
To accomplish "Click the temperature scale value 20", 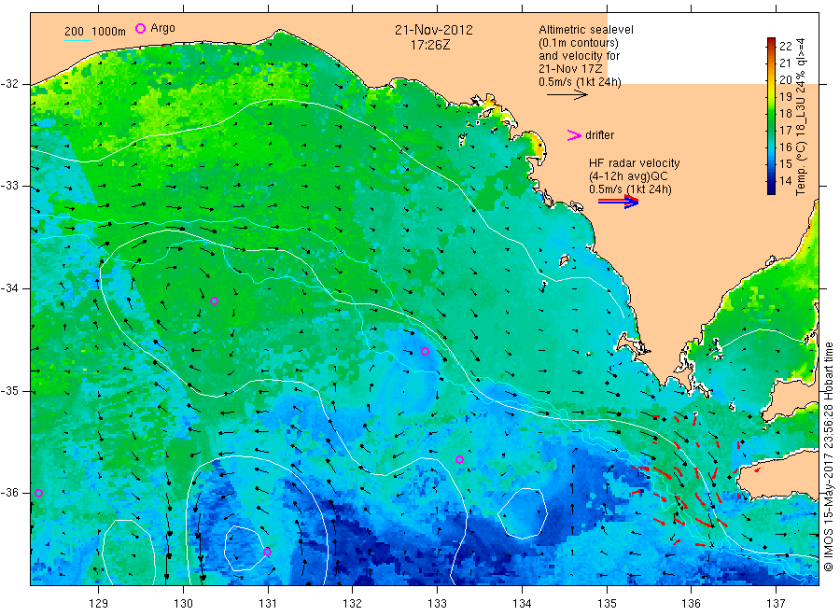I will click(x=785, y=80).
